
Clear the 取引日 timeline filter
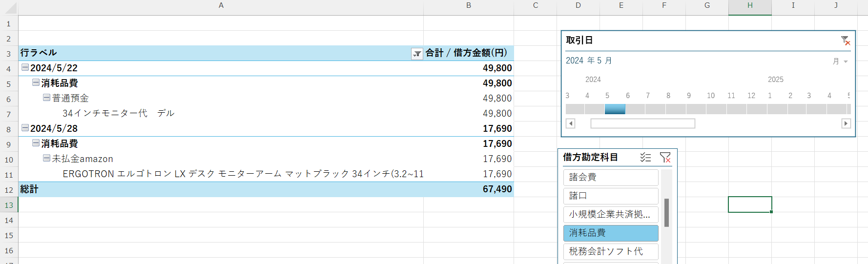[846, 41]
